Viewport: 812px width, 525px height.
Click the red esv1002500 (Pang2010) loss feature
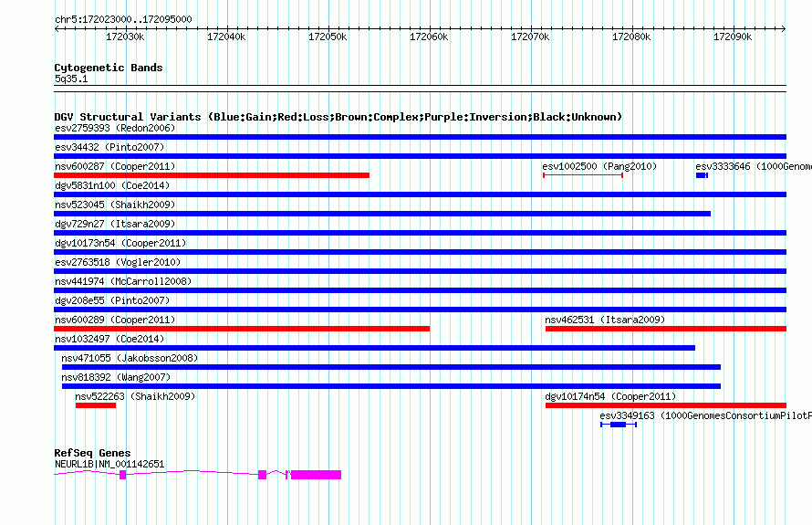[583, 175]
